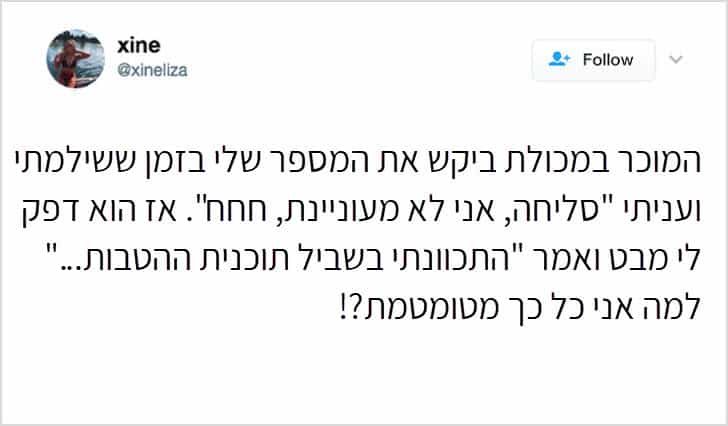Click the add-person icon in Follow button

pyautogui.click(x=560, y=60)
